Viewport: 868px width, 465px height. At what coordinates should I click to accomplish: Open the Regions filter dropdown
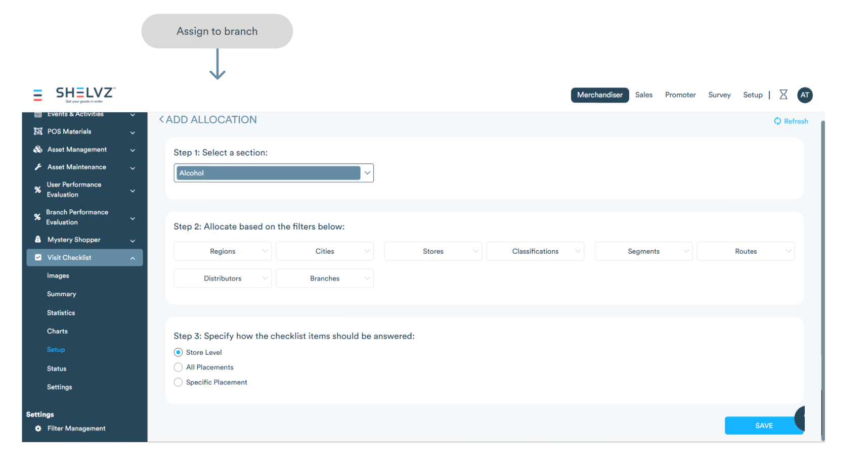(223, 251)
